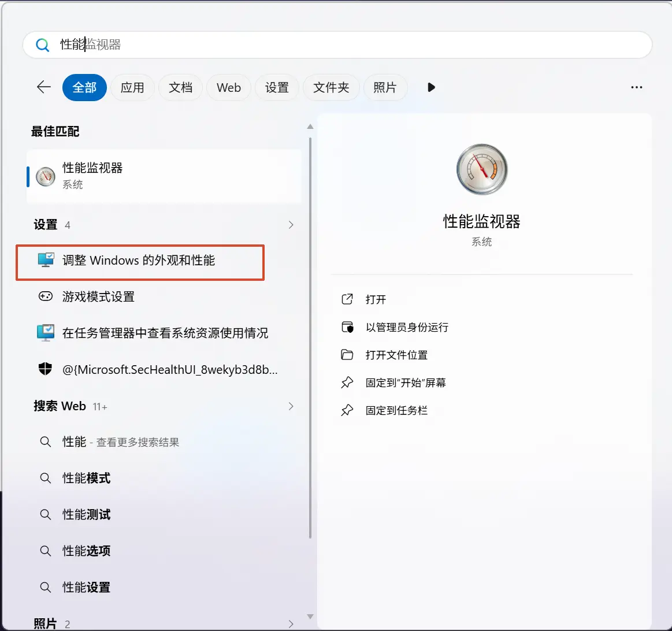Go back using the left arrow icon
This screenshot has width=672, height=631.
pos(44,87)
